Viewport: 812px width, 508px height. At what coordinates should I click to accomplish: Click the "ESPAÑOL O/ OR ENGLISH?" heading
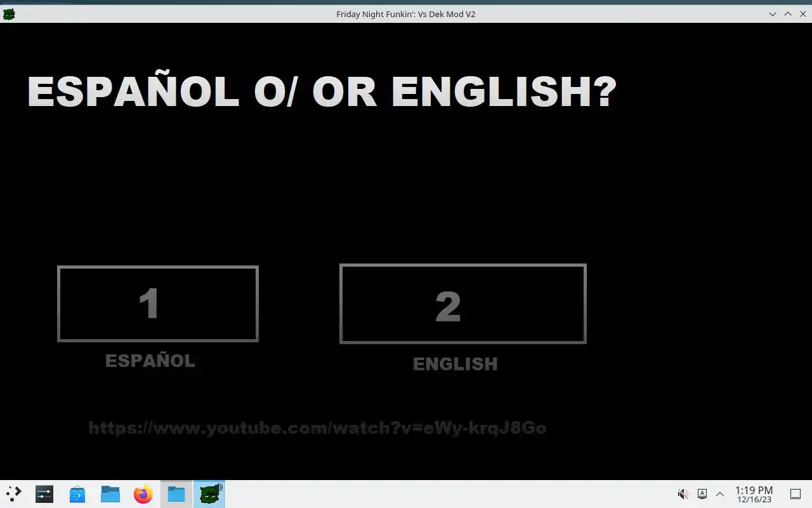point(322,91)
